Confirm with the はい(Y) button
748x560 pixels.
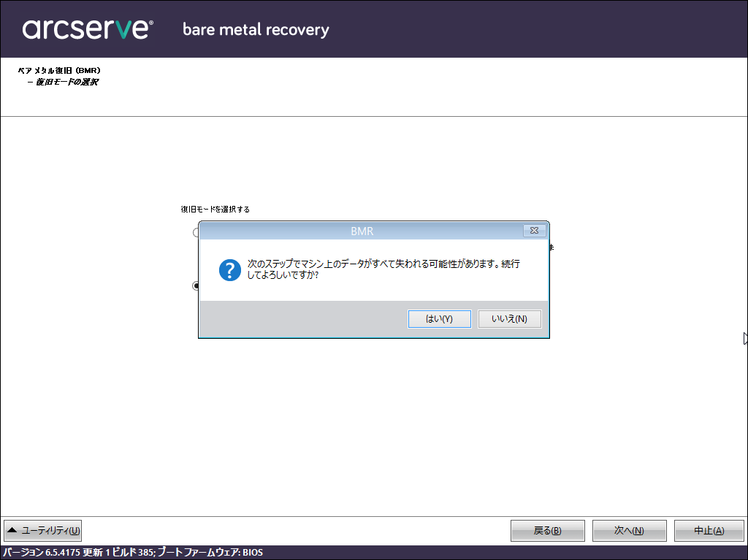point(439,318)
